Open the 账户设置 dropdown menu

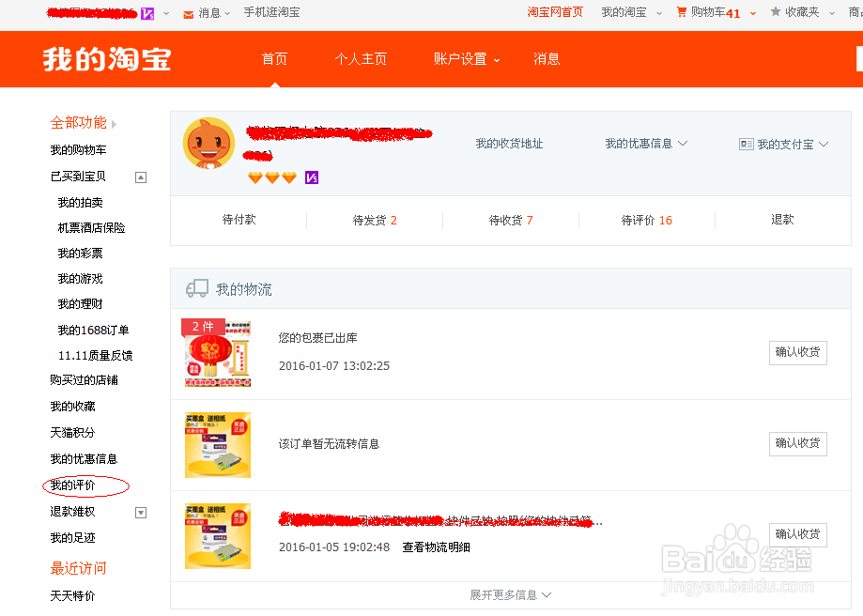coord(466,59)
